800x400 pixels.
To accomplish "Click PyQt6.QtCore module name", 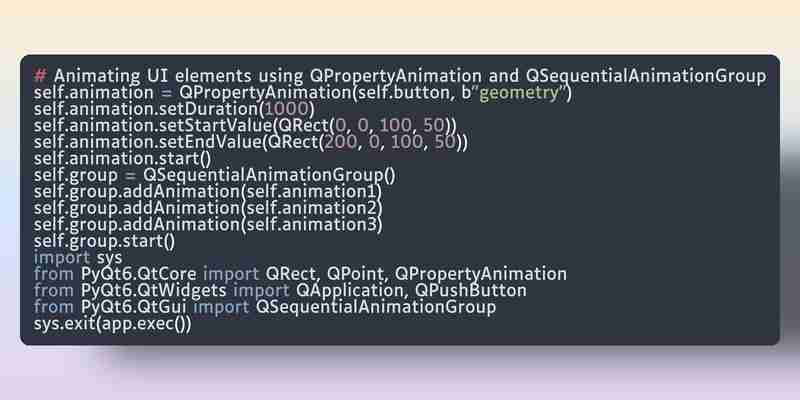I will pyautogui.click(x=139, y=274).
